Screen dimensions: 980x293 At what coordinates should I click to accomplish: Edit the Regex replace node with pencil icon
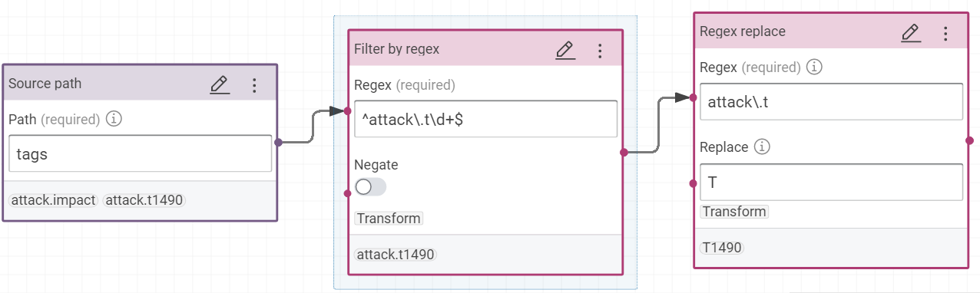tap(911, 33)
